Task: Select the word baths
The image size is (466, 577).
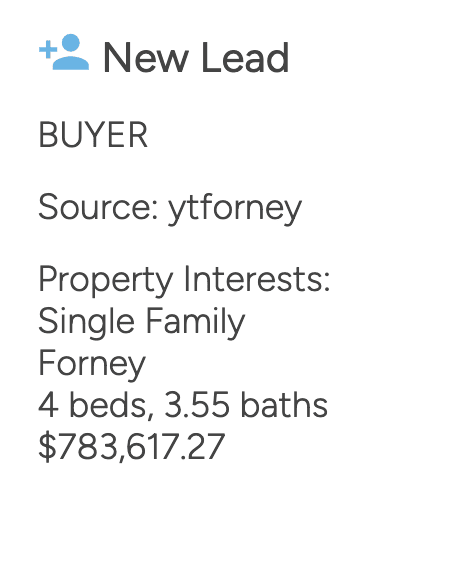Action: [x=284, y=405]
